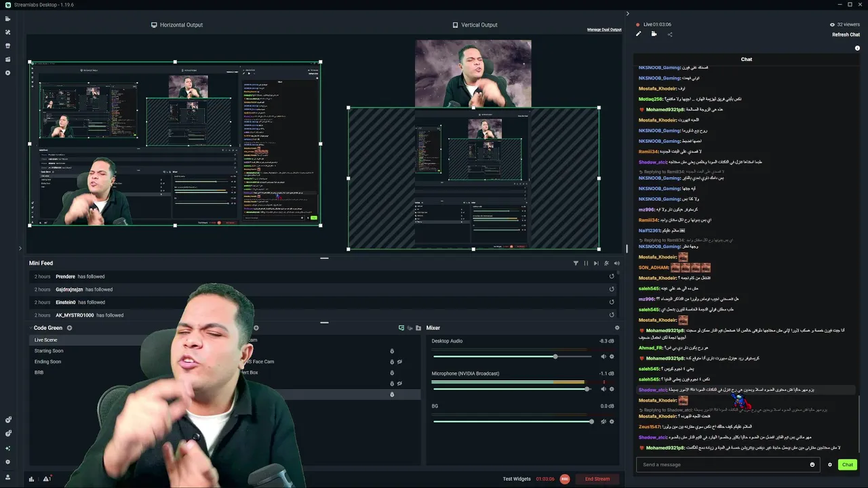The width and height of the screenshot is (868, 488).
Task: Open the App Store icon in sidebar
Action: point(8,45)
